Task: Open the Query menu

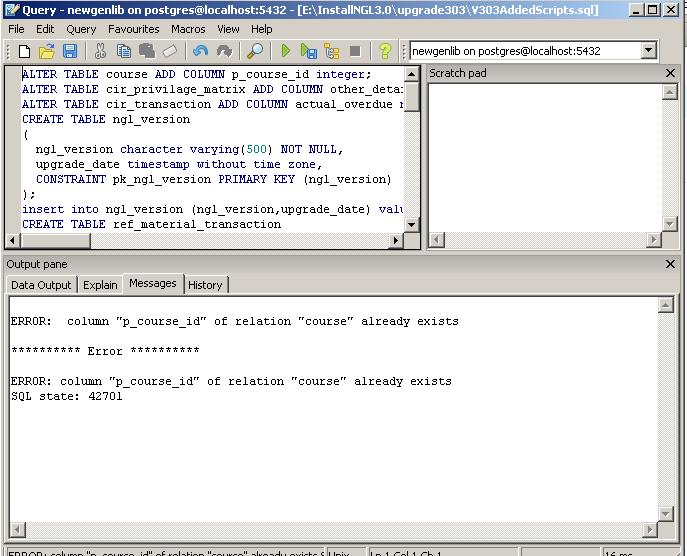Action: coord(81,29)
